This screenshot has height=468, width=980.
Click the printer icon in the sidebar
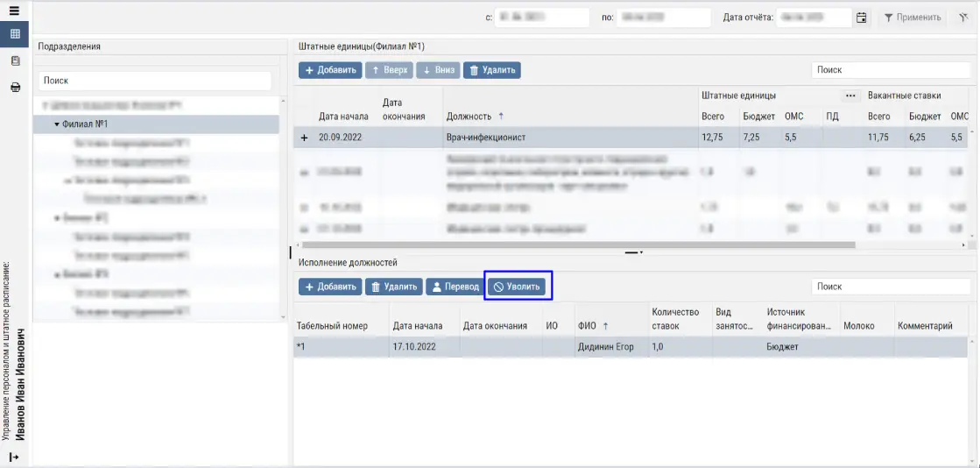(x=14, y=88)
